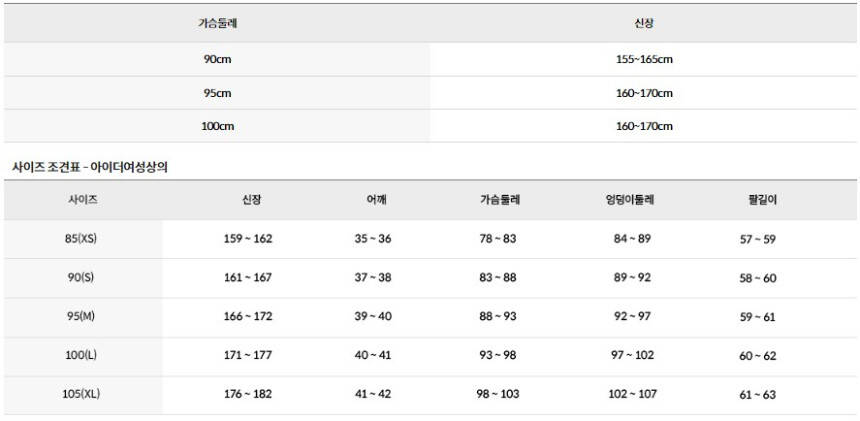
Task: Click the 61 ~ 63 sleeve length value
Action: [758, 394]
